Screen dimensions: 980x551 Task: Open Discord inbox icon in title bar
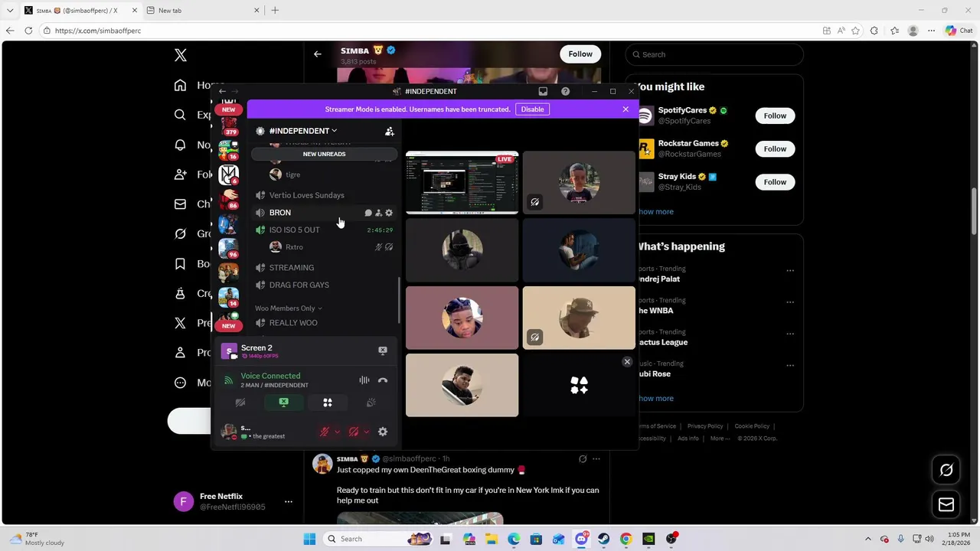[x=543, y=91]
